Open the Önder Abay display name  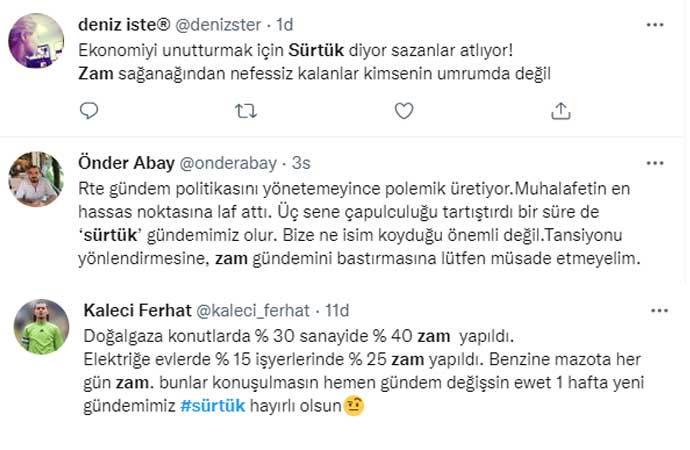124,162
